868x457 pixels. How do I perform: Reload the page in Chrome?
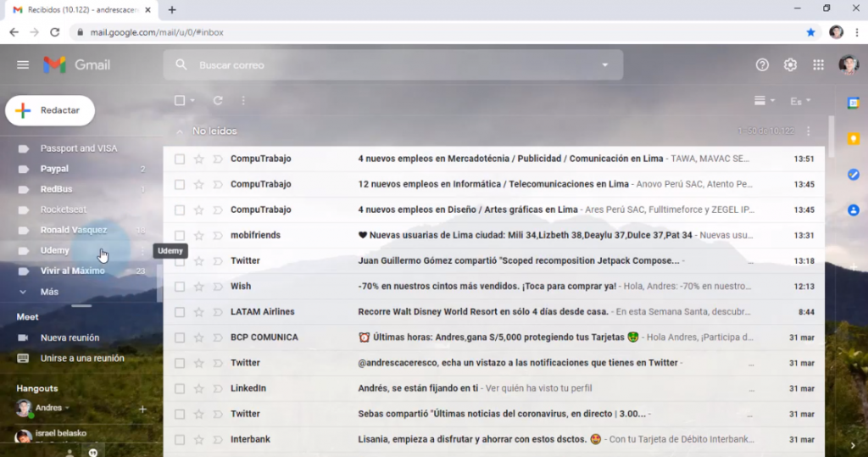(x=54, y=32)
